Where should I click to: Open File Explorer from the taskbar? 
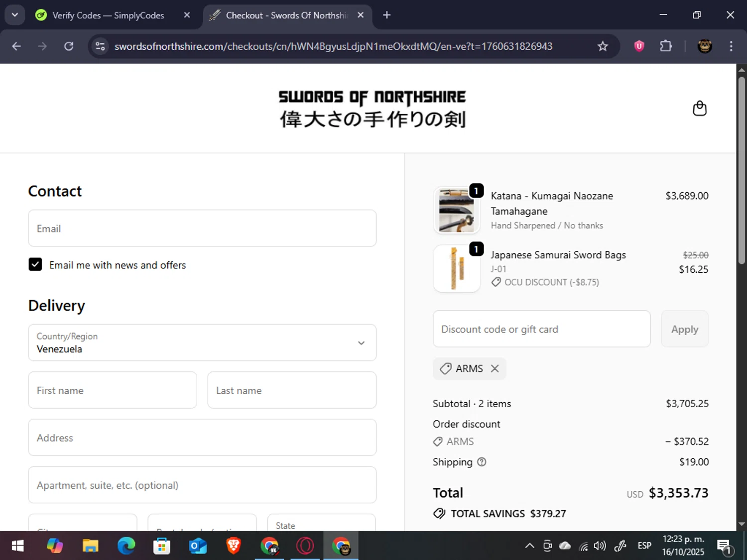pos(91,546)
